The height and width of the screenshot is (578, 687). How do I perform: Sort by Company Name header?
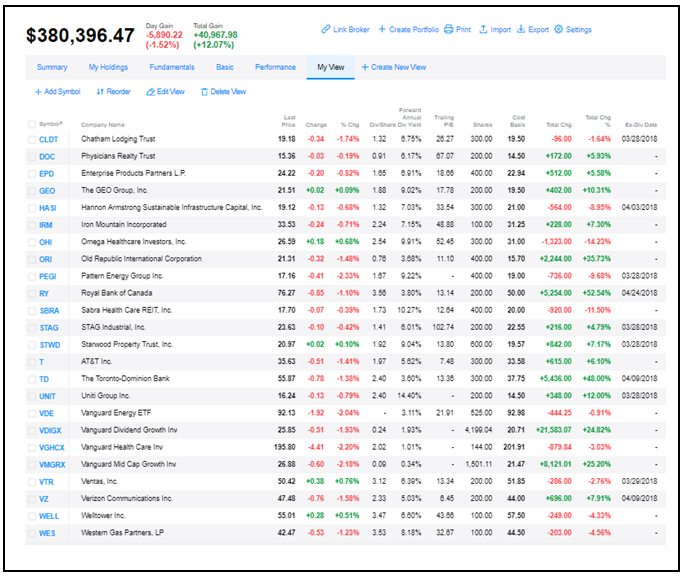pos(103,125)
